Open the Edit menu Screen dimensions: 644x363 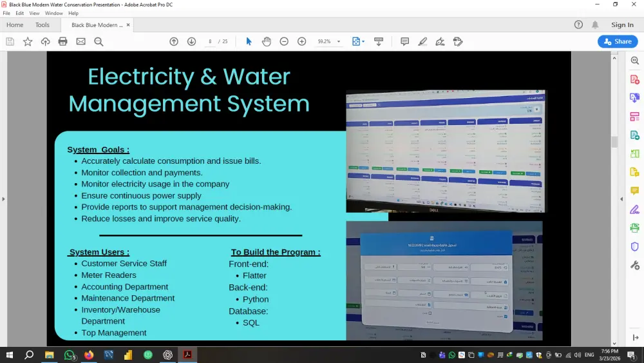[x=20, y=13]
